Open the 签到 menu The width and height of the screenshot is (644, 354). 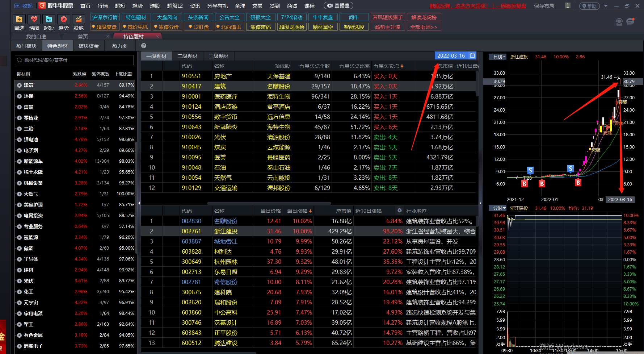[275, 6]
